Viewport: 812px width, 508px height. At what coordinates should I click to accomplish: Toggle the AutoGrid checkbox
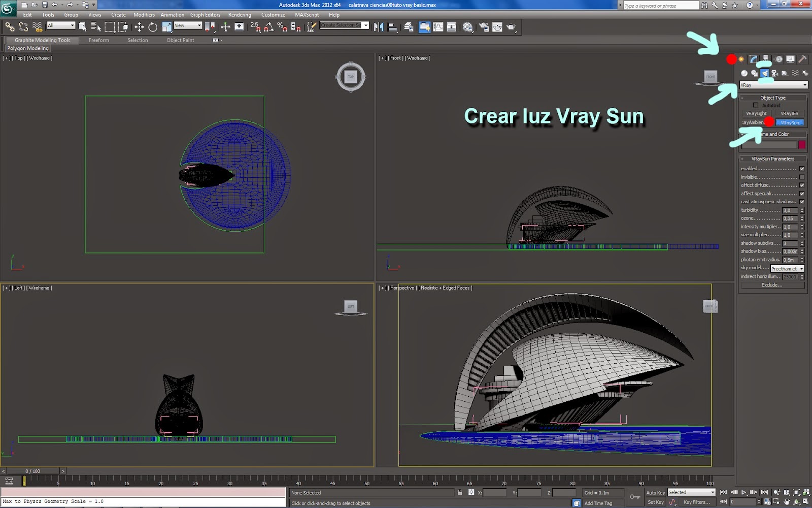pyautogui.click(x=756, y=105)
